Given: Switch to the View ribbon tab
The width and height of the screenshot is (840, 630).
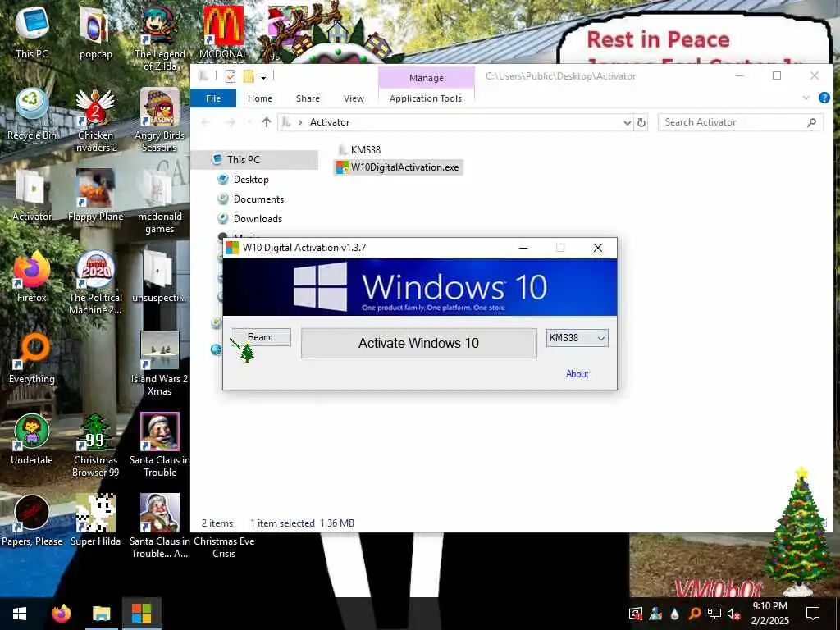Looking at the screenshot, I should 354,98.
